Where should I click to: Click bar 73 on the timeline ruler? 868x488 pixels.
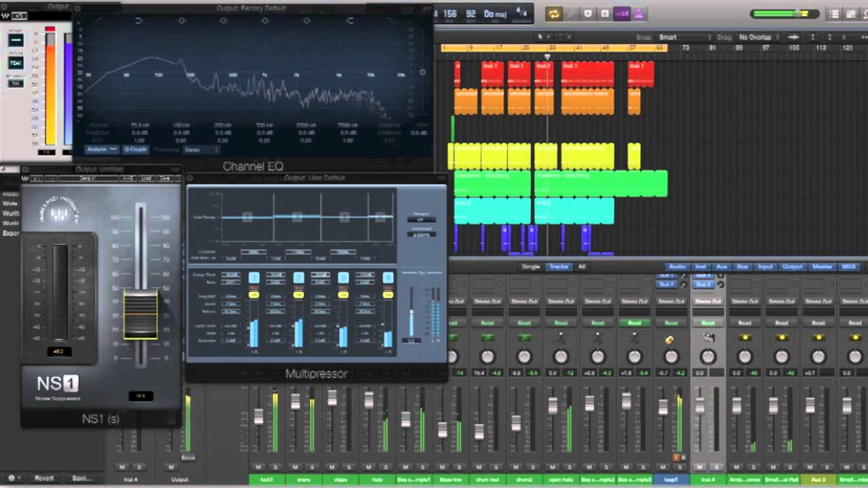pos(686,48)
